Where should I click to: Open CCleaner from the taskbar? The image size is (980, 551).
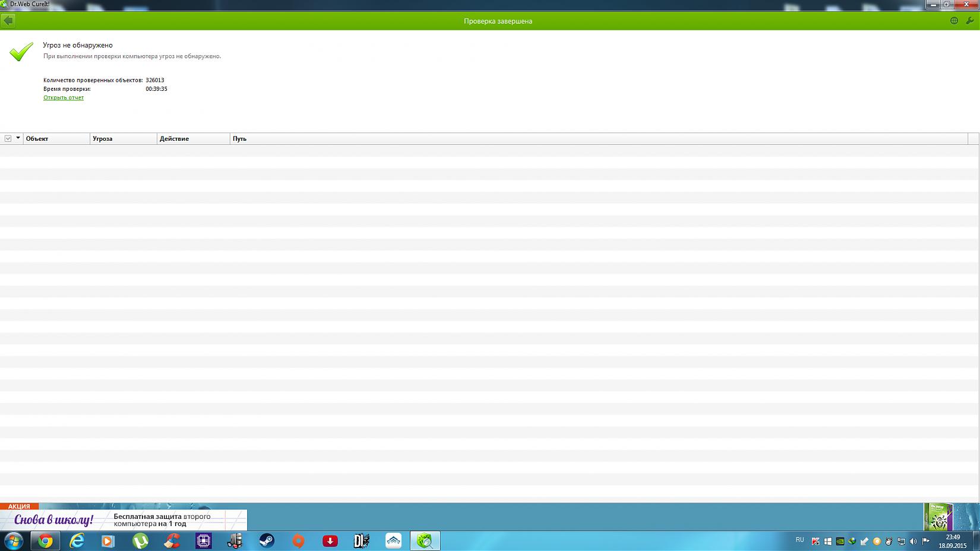click(172, 541)
